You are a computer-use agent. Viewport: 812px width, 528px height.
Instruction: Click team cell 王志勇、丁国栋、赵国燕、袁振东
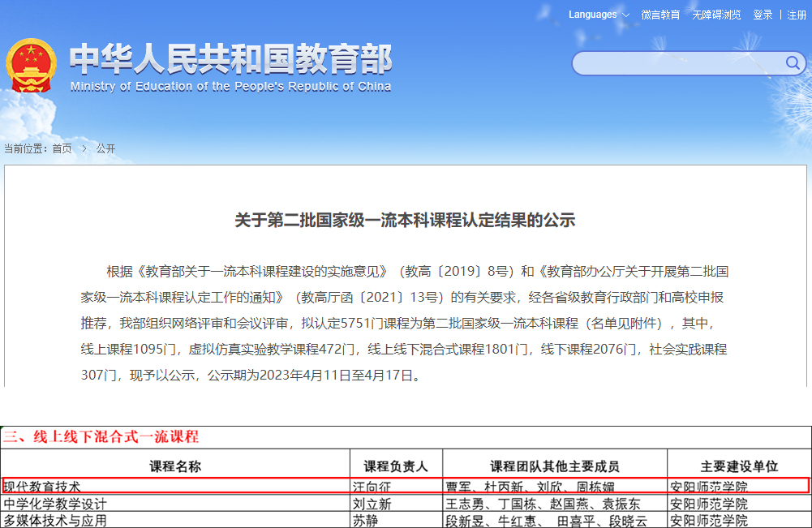[x=555, y=503]
